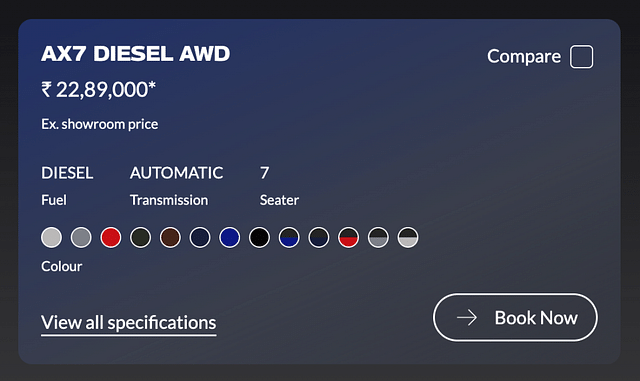Select the brown colour swatch
Viewport: 640px width, 381px height.
[170, 237]
